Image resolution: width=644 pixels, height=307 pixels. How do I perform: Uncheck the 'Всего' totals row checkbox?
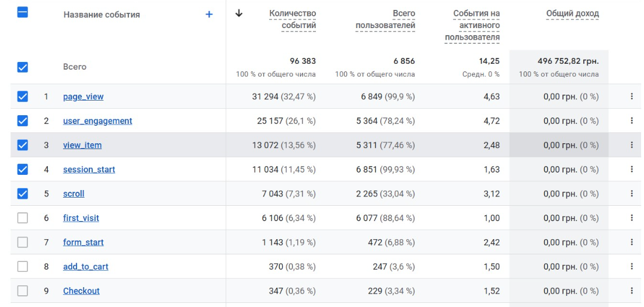tap(23, 67)
